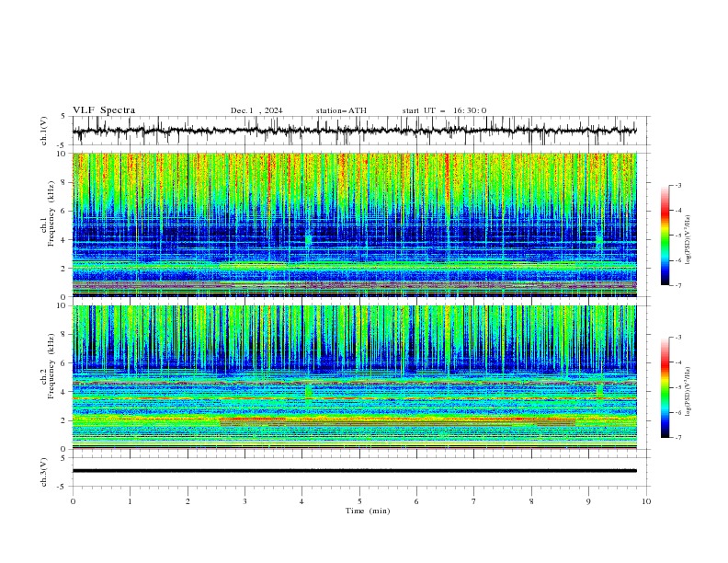The width and height of the screenshot is (728, 563).
Task: Click time axis tick label "7"
Action: coord(474,501)
